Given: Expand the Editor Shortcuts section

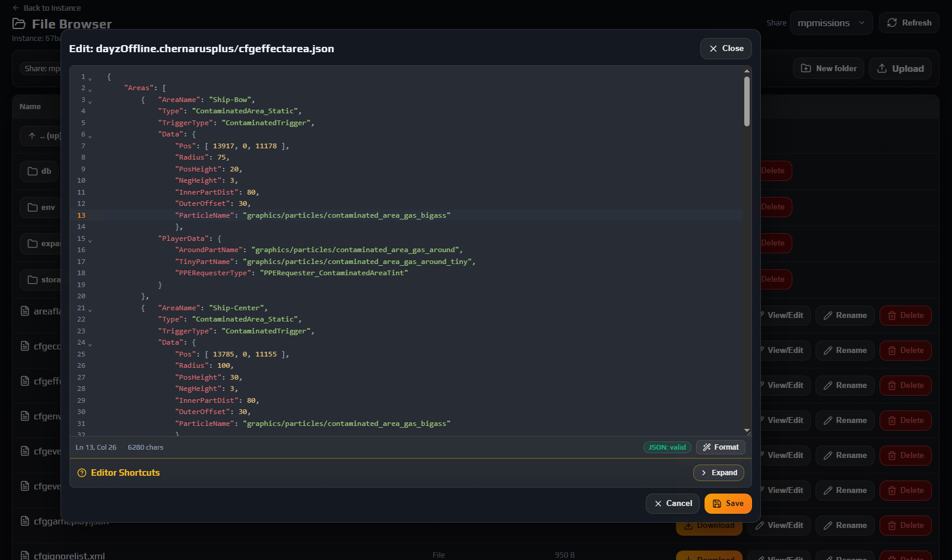Looking at the screenshot, I should 719,473.
